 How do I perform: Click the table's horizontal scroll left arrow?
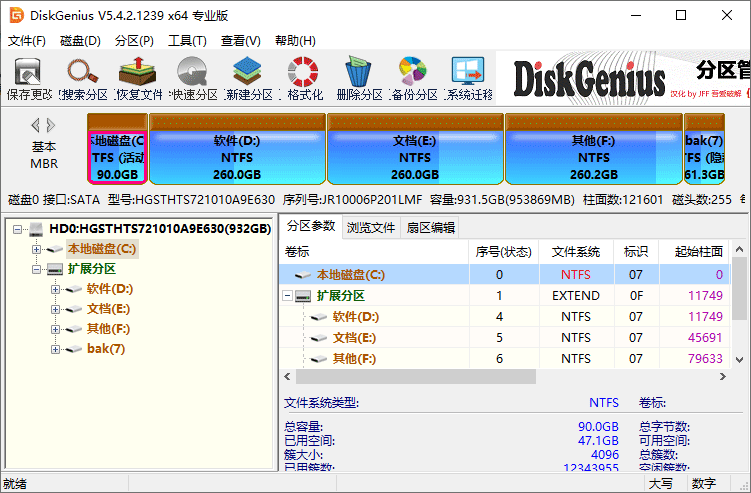pos(287,377)
